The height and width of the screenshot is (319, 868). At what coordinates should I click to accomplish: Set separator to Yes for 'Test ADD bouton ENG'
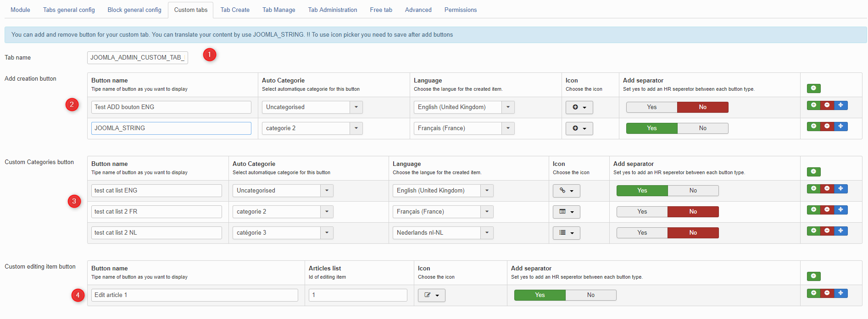tap(651, 107)
